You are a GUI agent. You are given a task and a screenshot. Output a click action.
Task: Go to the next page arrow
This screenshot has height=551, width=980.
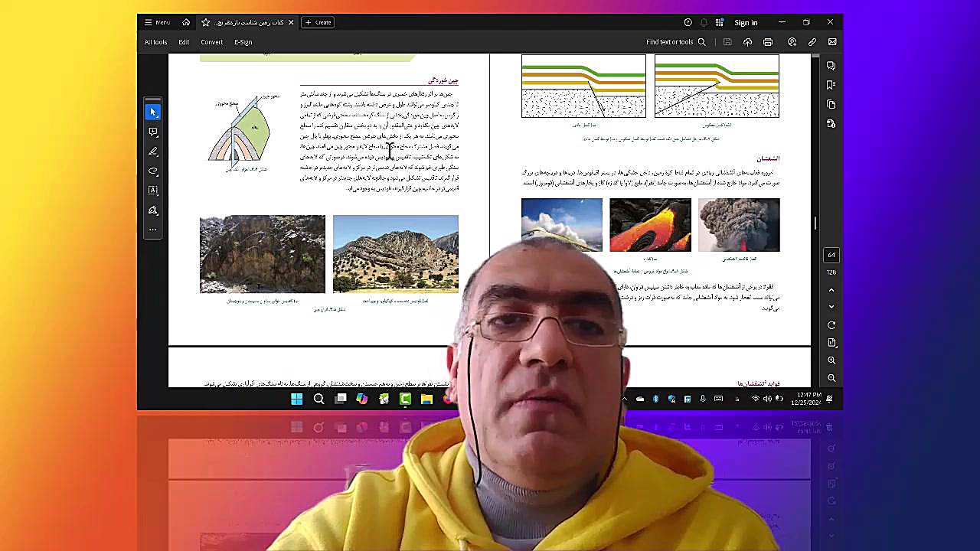coord(831,307)
